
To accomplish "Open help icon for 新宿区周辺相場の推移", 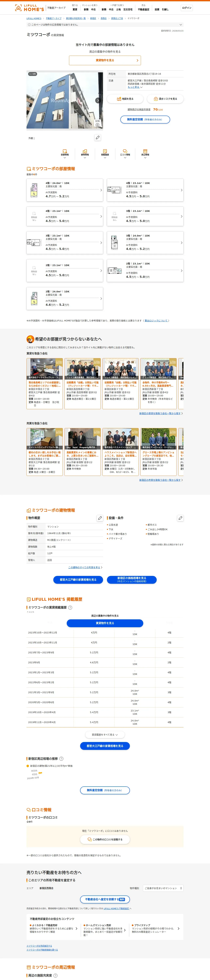I will pos(61,759).
